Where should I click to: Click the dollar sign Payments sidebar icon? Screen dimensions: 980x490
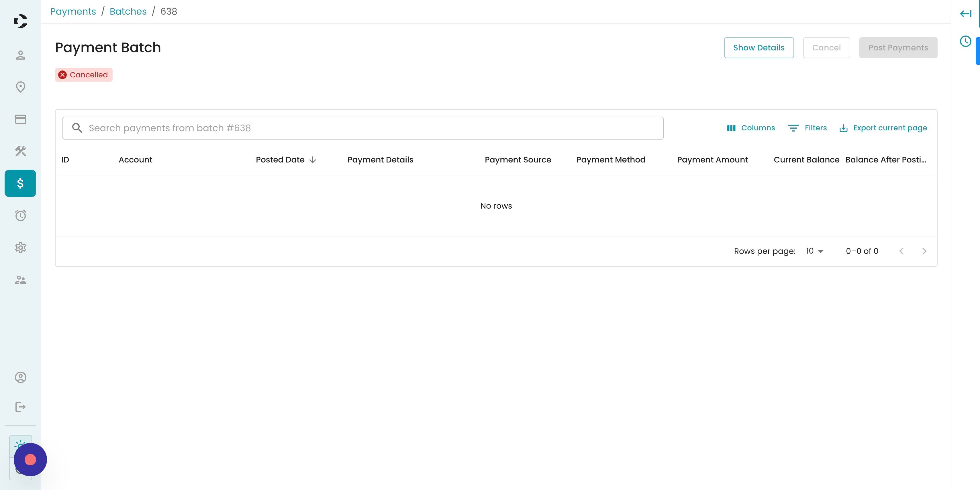click(21, 183)
